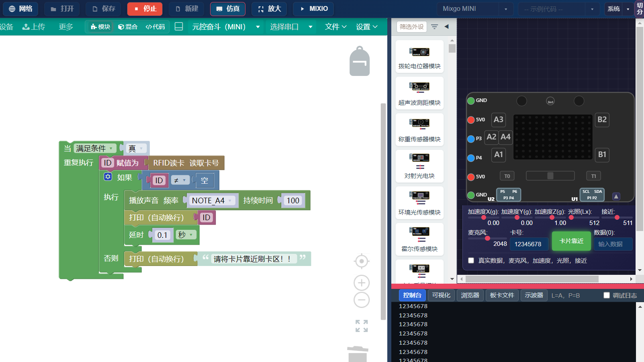Image resolution: width=644 pixels, height=362 pixels.
Task: Click the 卡号 input field showing 12345678
Action: click(x=529, y=244)
